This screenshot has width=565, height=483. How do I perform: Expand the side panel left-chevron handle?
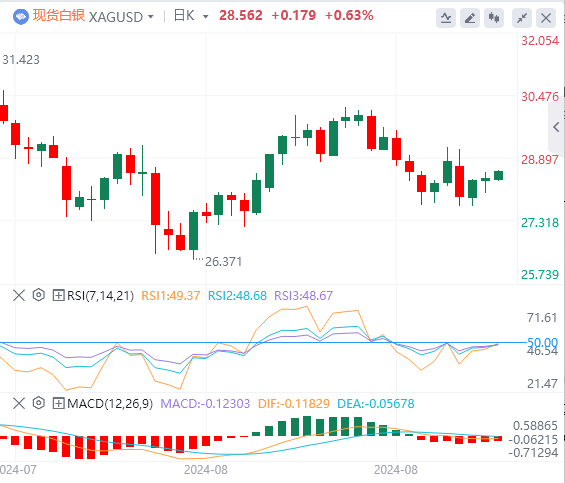pyautogui.click(x=556, y=127)
